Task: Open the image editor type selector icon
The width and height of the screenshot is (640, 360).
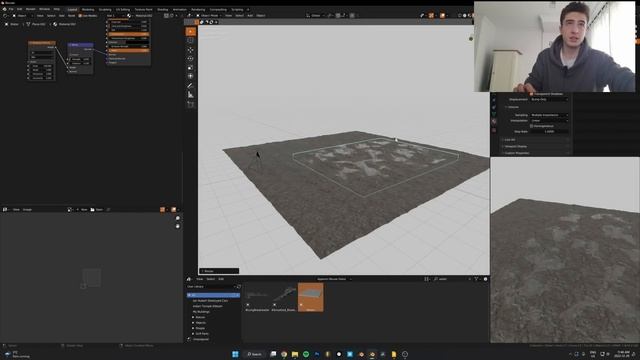Action: (5, 209)
